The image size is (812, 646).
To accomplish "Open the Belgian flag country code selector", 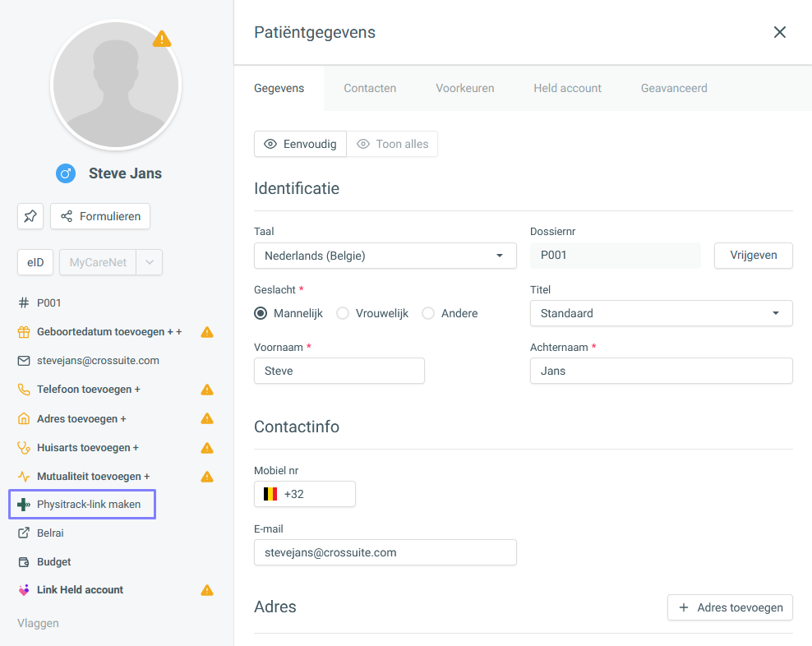I will pyautogui.click(x=270, y=494).
